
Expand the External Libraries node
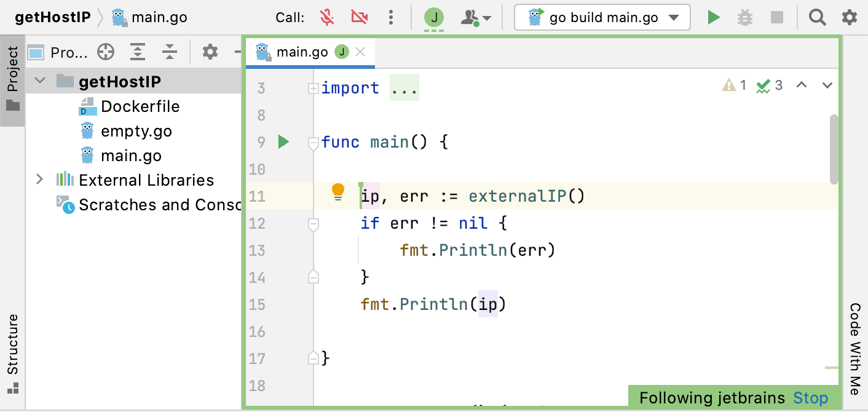pos(40,180)
